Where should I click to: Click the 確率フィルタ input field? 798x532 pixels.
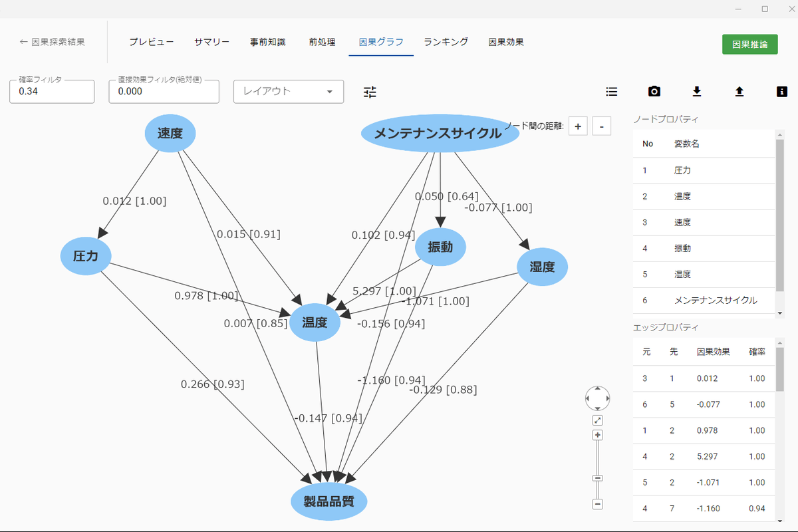click(52, 92)
